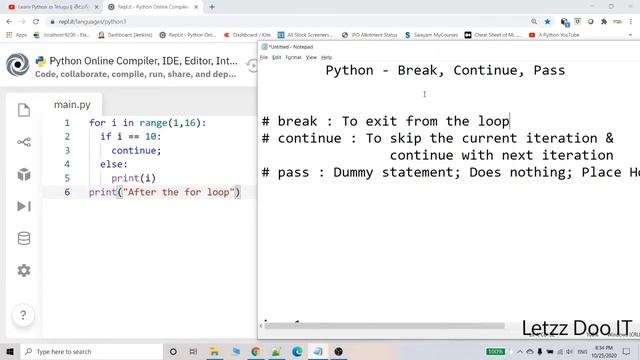Viewport: 640px width, 360px height.
Task: Bookmark this page with the star icon
Action: tap(547, 21)
